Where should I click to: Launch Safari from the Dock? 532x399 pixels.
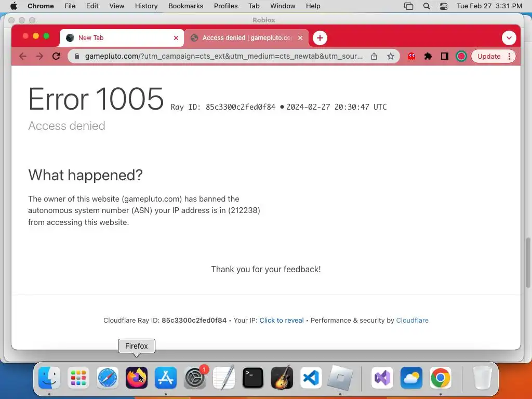(108, 378)
